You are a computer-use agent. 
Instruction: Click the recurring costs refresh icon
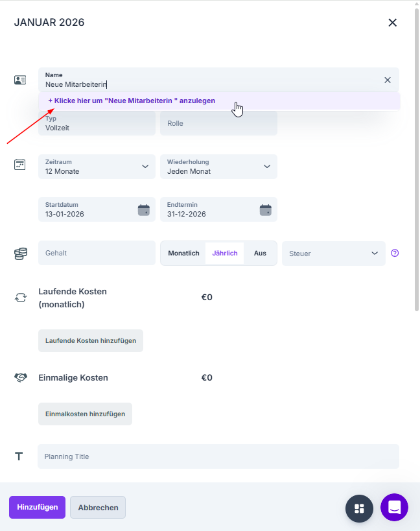pyautogui.click(x=21, y=298)
